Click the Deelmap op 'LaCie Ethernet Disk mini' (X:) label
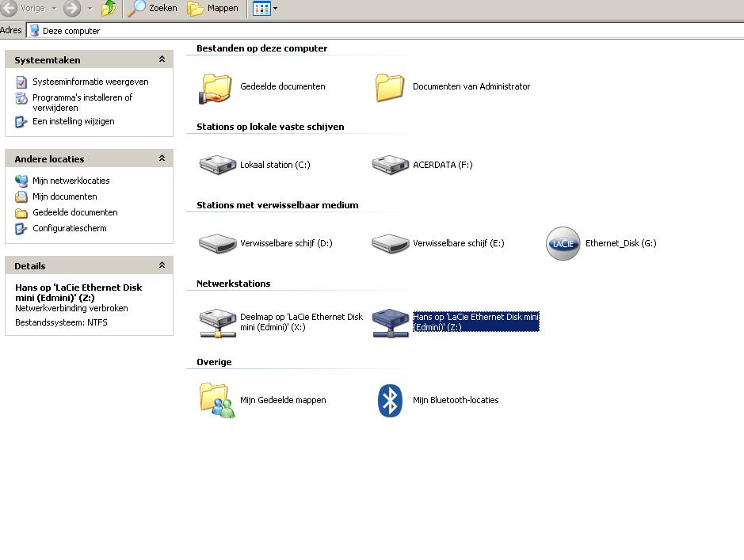The image size is (744, 560). (x=301, y=322)
